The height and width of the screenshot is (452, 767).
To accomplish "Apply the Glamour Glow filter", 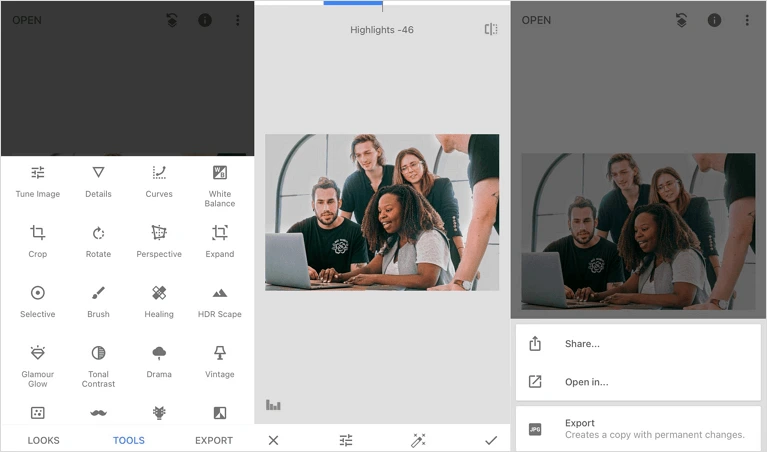I will click(38, 366).
